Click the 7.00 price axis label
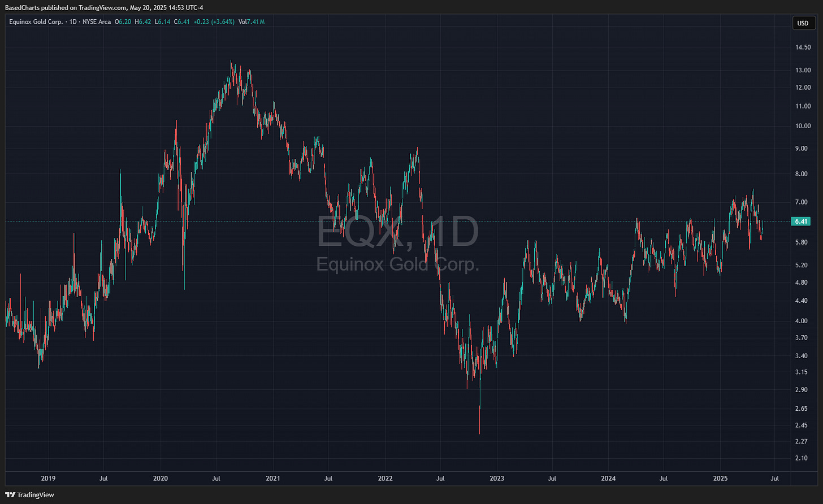The height and width of the screenshot is (504, 823). [803, 202]
